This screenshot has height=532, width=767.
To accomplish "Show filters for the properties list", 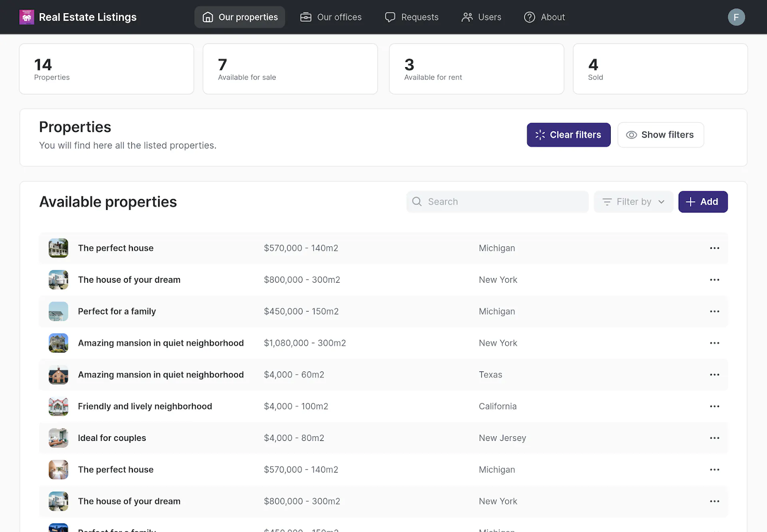I will click(x=661, y=135).
